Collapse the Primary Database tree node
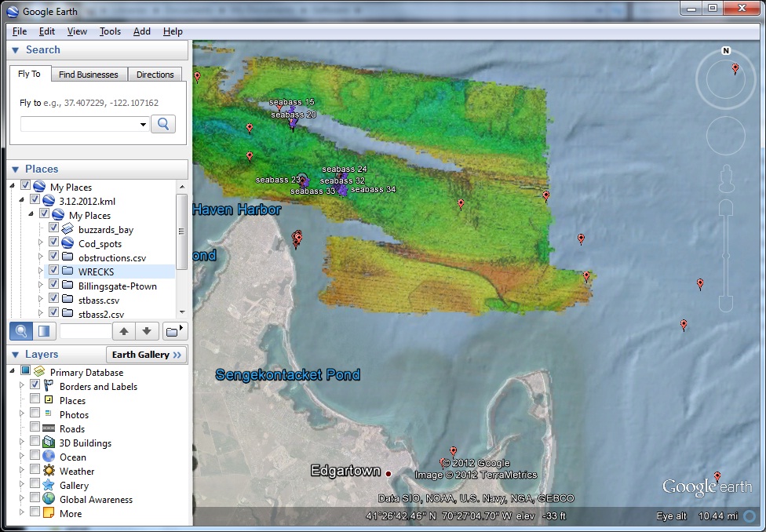Viewport: 766px width, 532px height. coord(13,371)
